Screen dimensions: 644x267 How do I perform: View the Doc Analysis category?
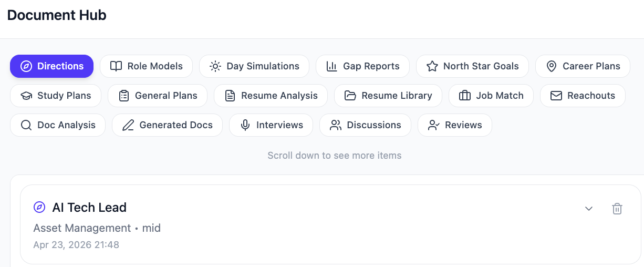(58, 125)
